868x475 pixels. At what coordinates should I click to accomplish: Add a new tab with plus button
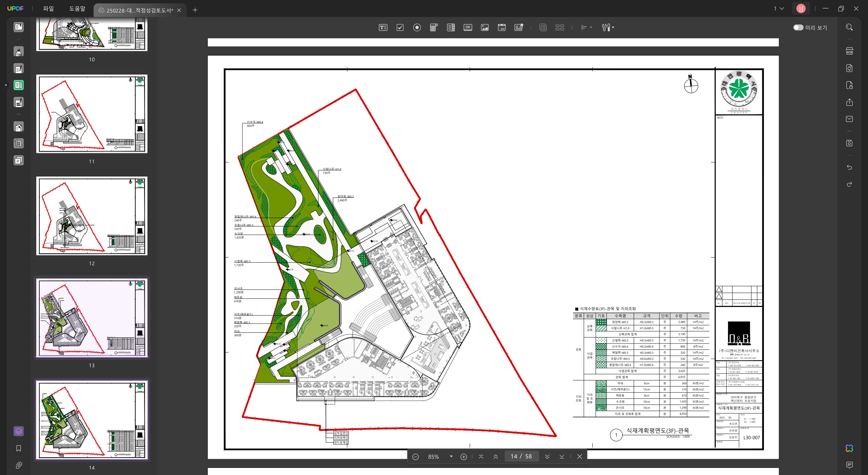pyautogui.click(x=195, y=10)
